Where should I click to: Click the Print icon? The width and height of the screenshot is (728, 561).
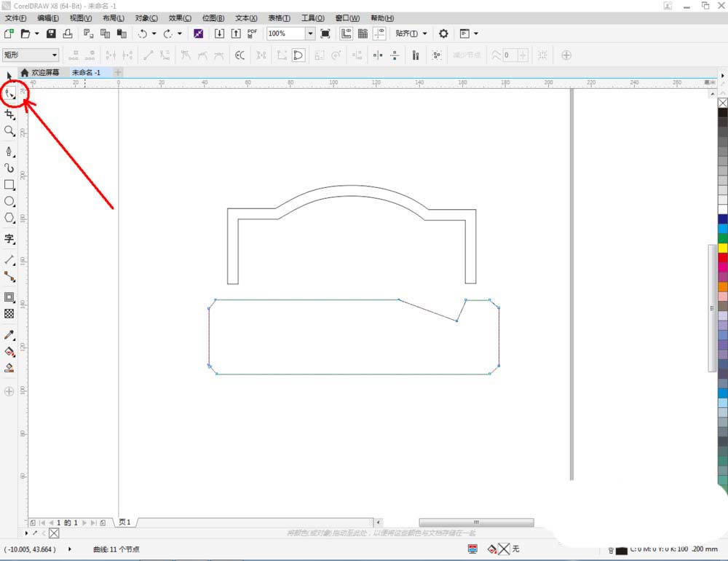click(x=68, y=34)
